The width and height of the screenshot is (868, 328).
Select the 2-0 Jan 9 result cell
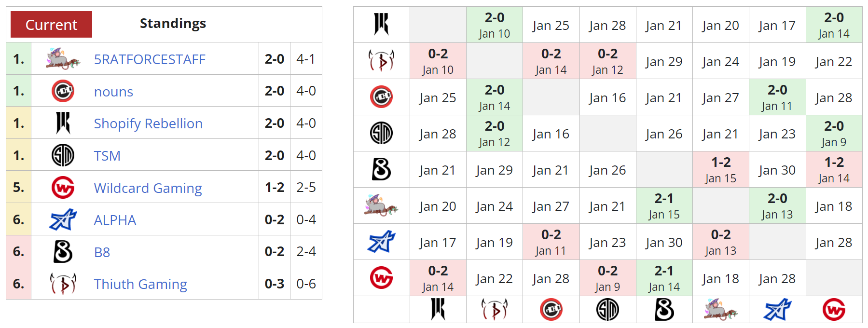[x=834, y=134]
